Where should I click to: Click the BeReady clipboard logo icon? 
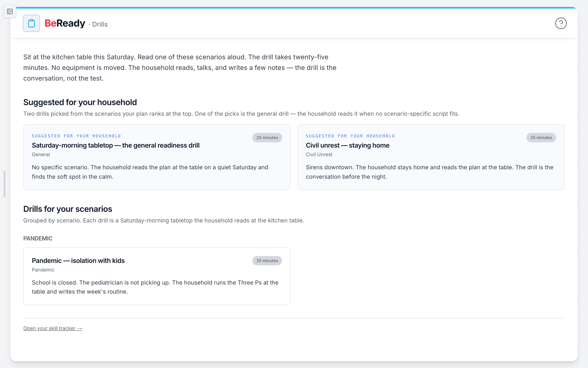coord(31,23)
